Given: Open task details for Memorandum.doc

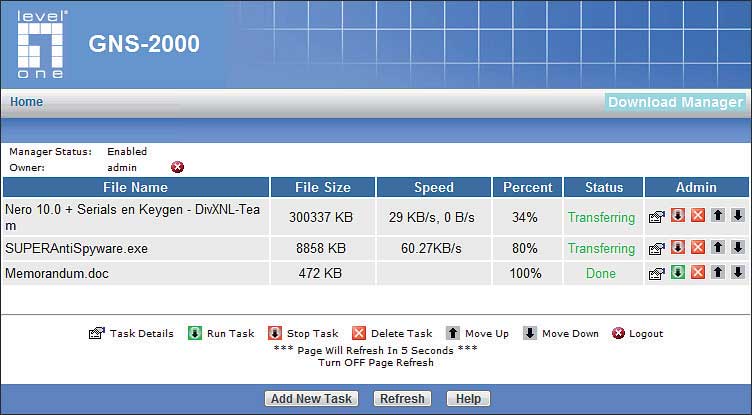Looking at the screenshot, I should 657,273.
